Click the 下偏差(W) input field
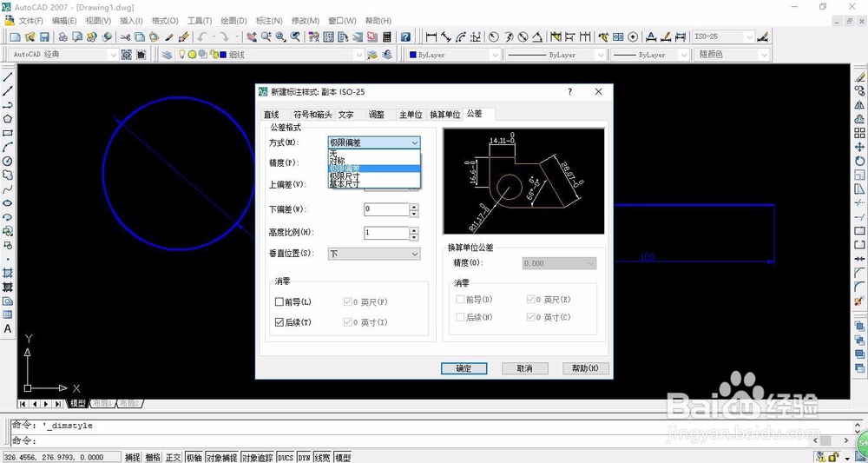Image resolution: width=868 pixels, height=463 pixels. pos(386,210)
